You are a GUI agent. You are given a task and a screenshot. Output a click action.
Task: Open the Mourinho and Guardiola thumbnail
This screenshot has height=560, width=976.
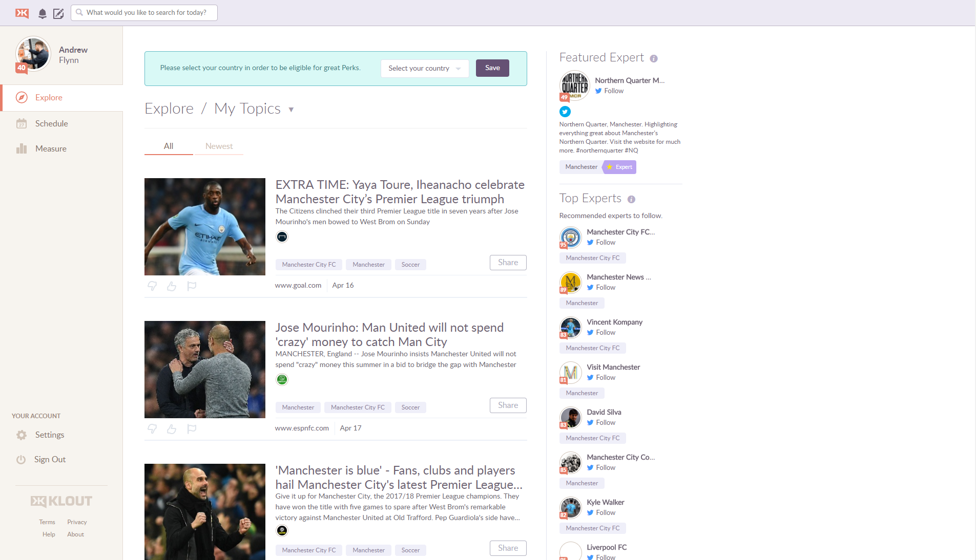click(x=205, y=370)
